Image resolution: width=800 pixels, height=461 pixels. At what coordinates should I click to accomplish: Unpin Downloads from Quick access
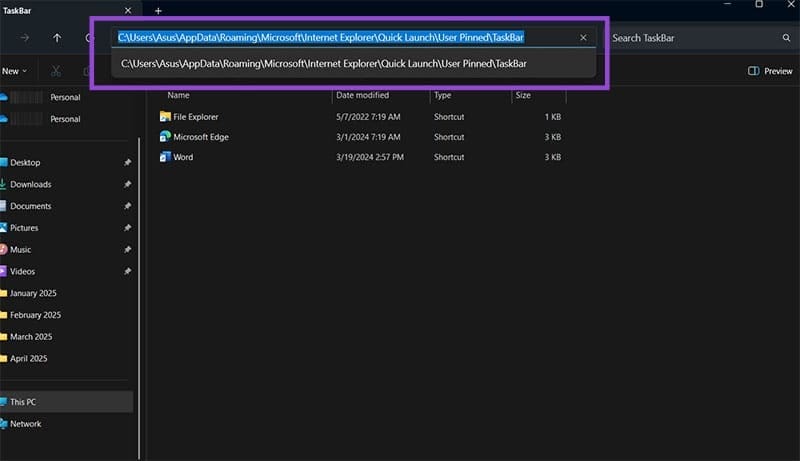click(x=127, y=185)
